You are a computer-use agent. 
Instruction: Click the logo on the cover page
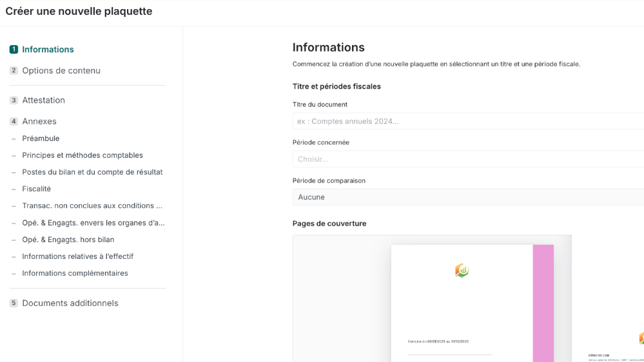click(x=462, y=271)
